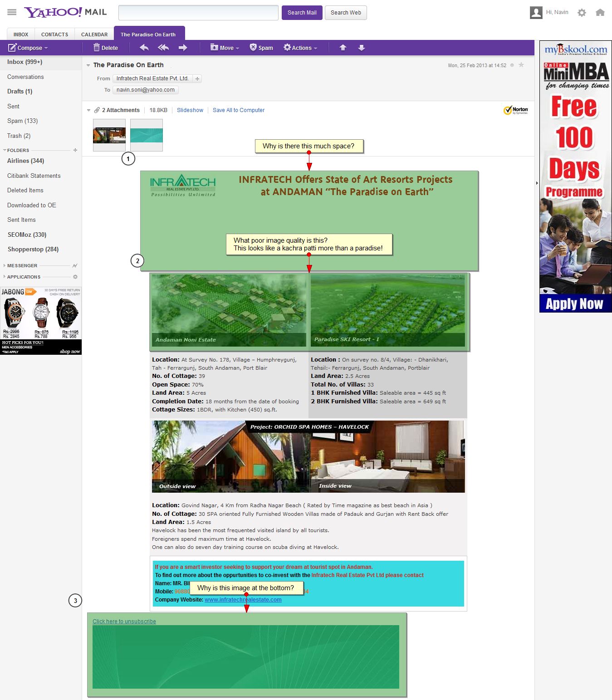612x700 pixels.
Task: Star the Paradise On Earth message
Action: (521, 65)
